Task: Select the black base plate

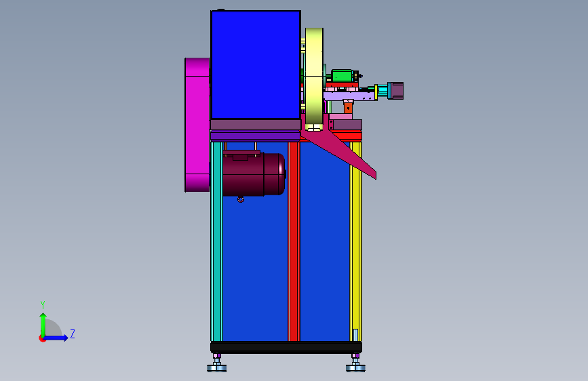Action: pos(286,347)
